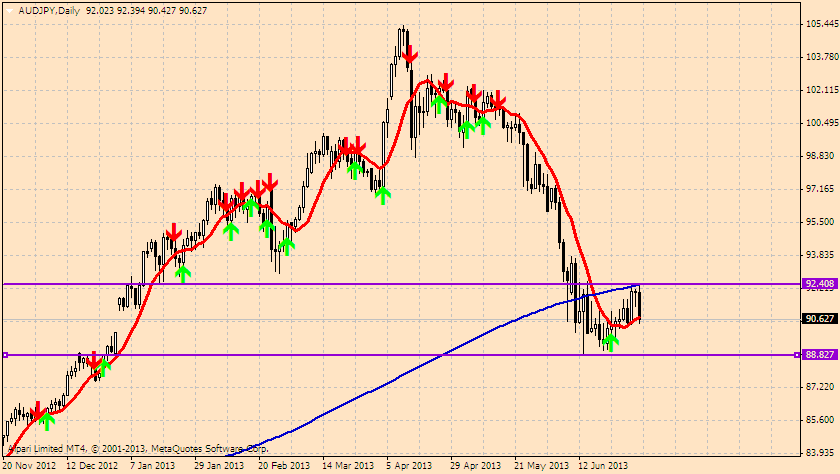The height and width of the screenshot is (474, 840).
Task: Click the 20 Feb 2013 date label
Action: [283, 465]
